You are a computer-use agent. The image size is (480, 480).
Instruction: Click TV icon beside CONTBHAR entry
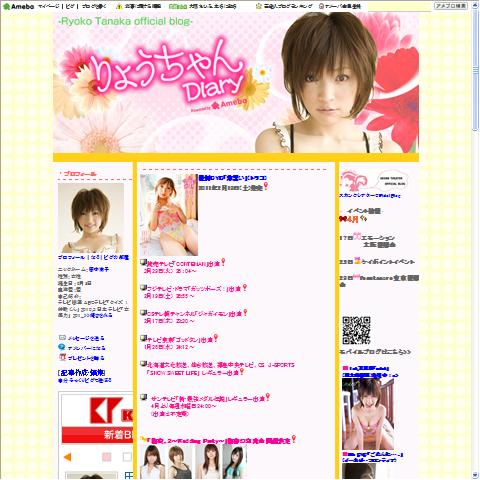[143, 263]
